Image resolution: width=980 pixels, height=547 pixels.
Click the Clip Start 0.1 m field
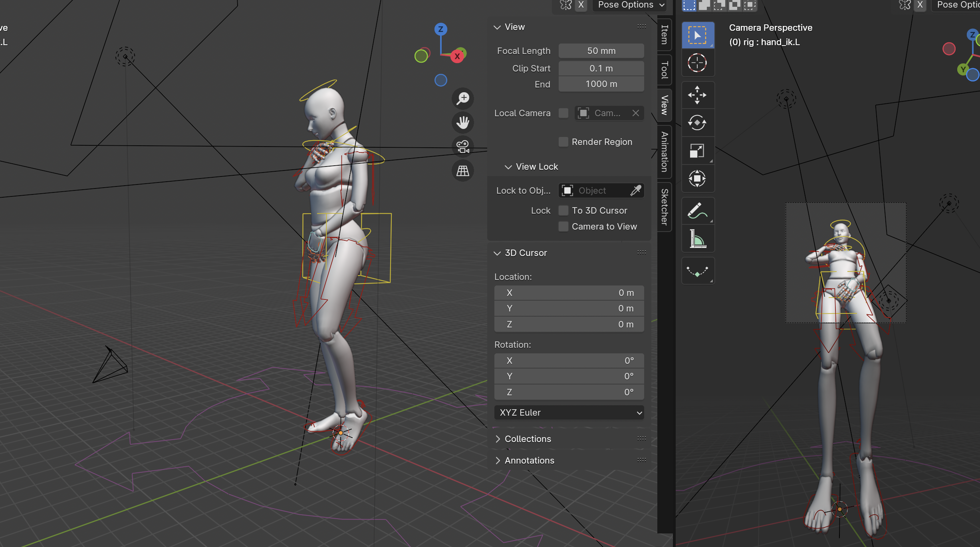coord(601,68)
